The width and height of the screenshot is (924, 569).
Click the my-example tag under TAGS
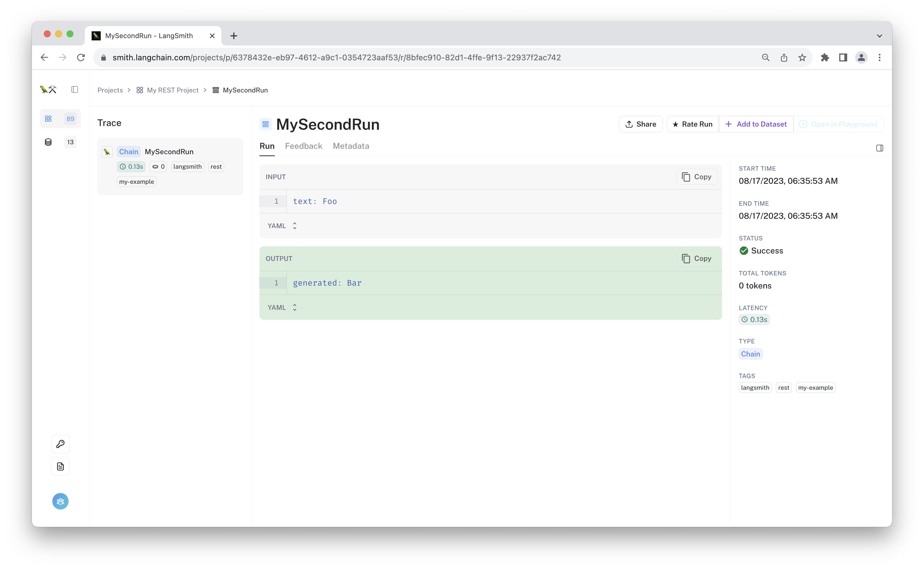click(816, 387)
